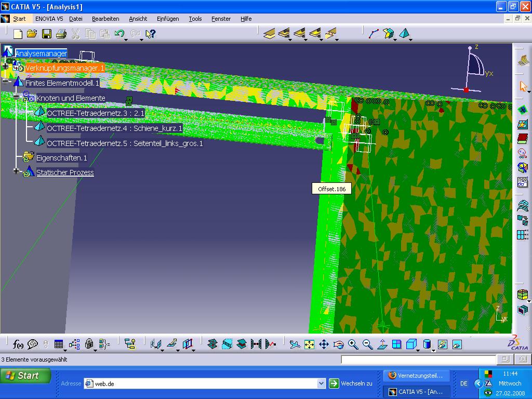Open the tetrahedron mesh icon's dropdown arrow
Viewport: 532px width, 399px height.
[410, 39]
